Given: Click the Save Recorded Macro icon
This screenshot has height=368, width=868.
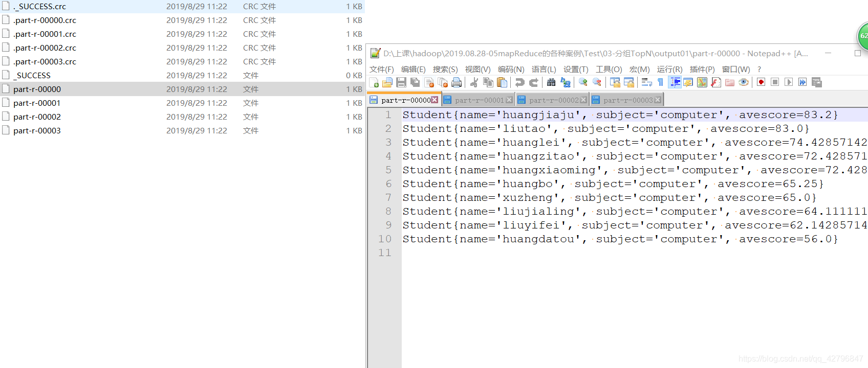Looking at the screenshot, I should (x=817, y=82).
